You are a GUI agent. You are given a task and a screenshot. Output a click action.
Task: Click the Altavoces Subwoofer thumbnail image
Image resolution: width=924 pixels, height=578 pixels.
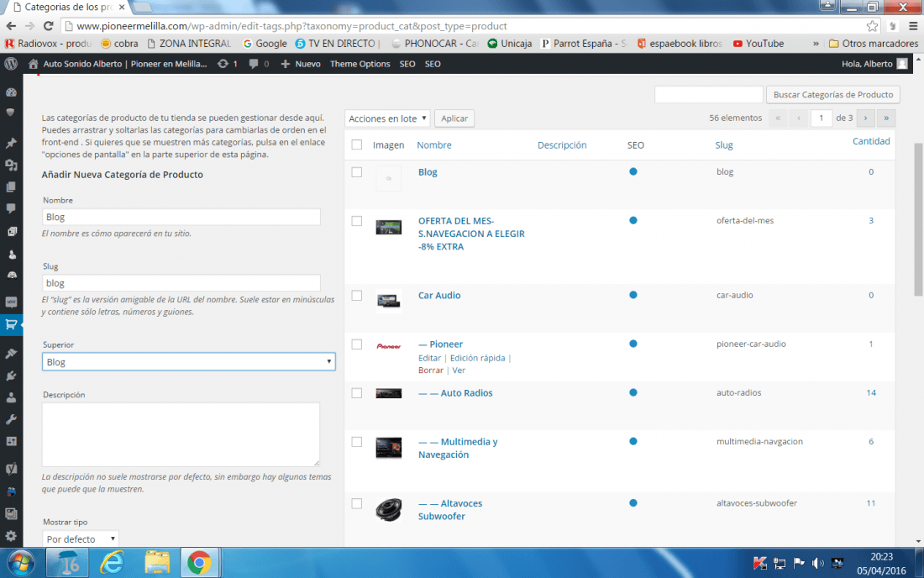(x=389, y=510)
